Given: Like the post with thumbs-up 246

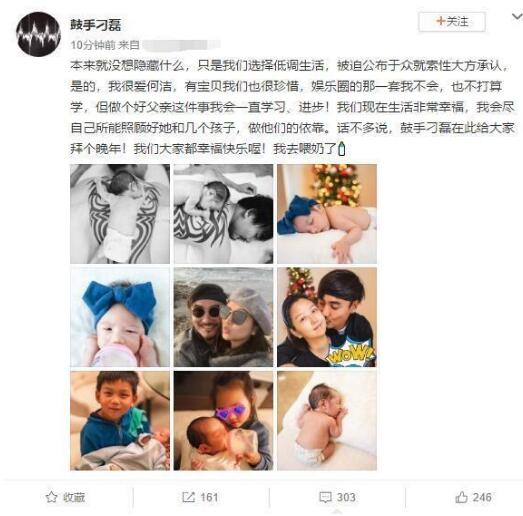Looking at the screenshot, I should 461,497.
